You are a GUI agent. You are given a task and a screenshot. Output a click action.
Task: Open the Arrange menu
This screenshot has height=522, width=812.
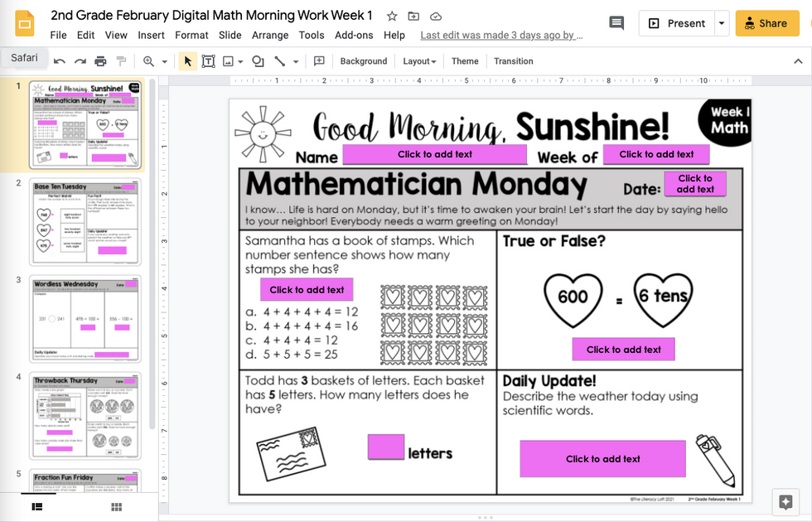269,35
